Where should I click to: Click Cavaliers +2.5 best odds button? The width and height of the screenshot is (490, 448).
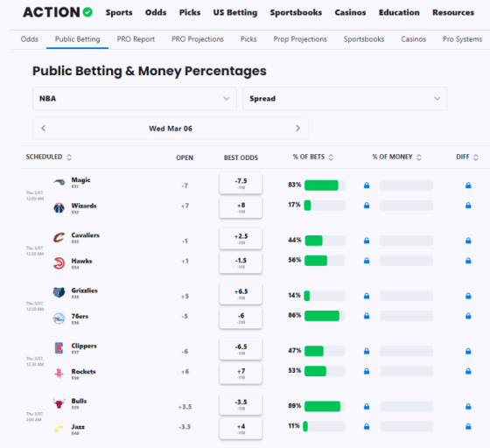(241, 239)
